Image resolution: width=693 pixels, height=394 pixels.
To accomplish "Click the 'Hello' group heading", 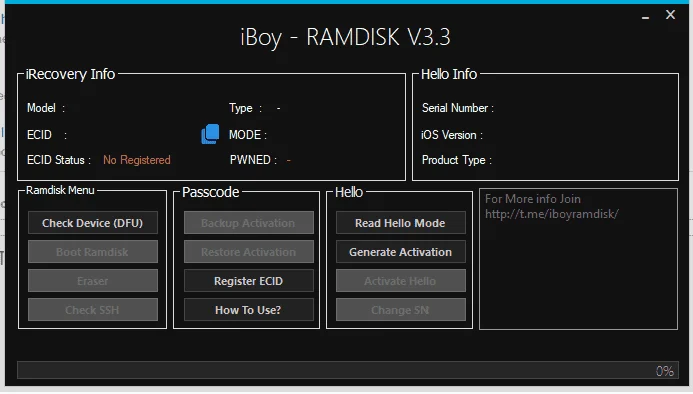I will 349,192.
